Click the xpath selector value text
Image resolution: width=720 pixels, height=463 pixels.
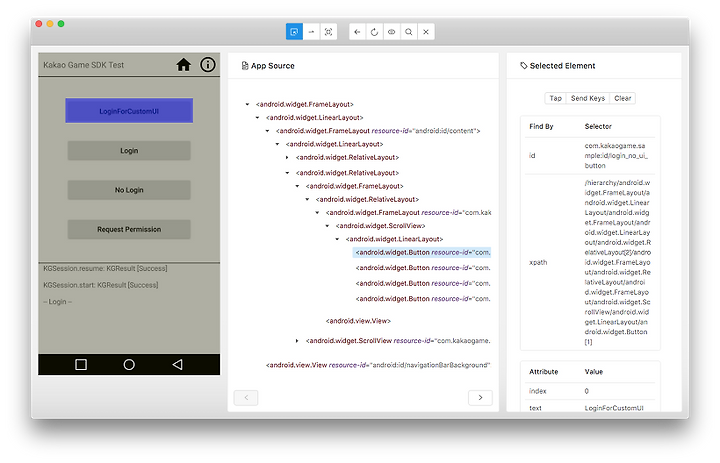[x=617, y=262]
